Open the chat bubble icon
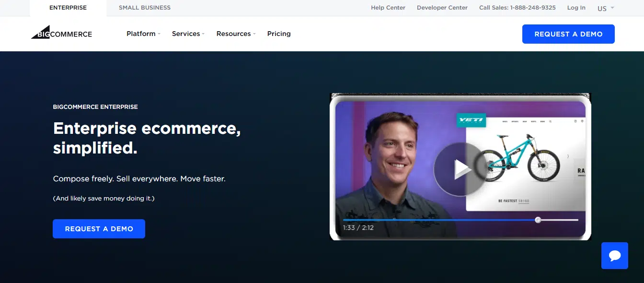644x283 pixels. (x=615, y=256)
